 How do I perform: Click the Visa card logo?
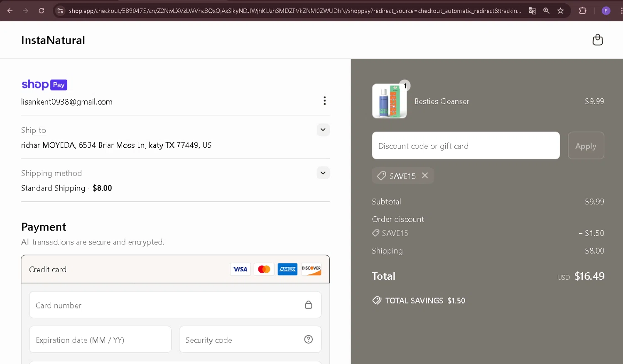tap(240, 269)
